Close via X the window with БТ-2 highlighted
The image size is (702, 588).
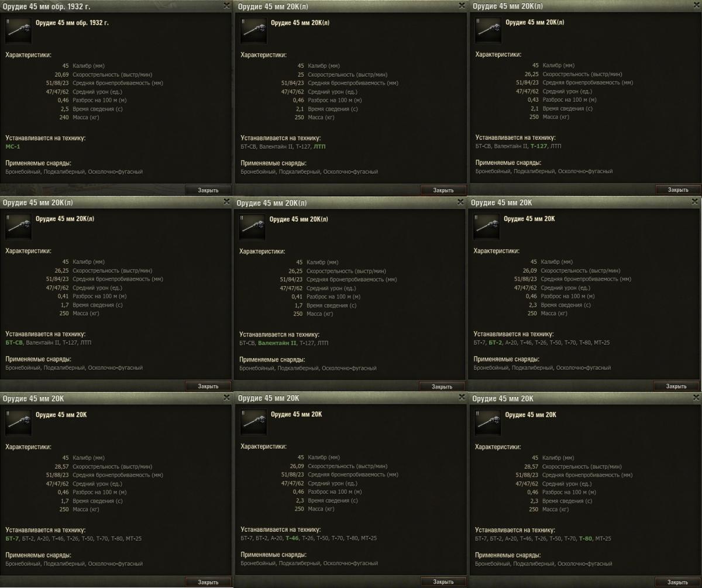point(694,201)
